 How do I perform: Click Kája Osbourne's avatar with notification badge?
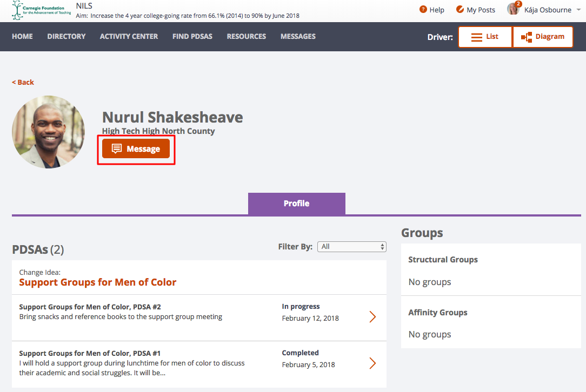pyautogui.click(x=514, y=8)
